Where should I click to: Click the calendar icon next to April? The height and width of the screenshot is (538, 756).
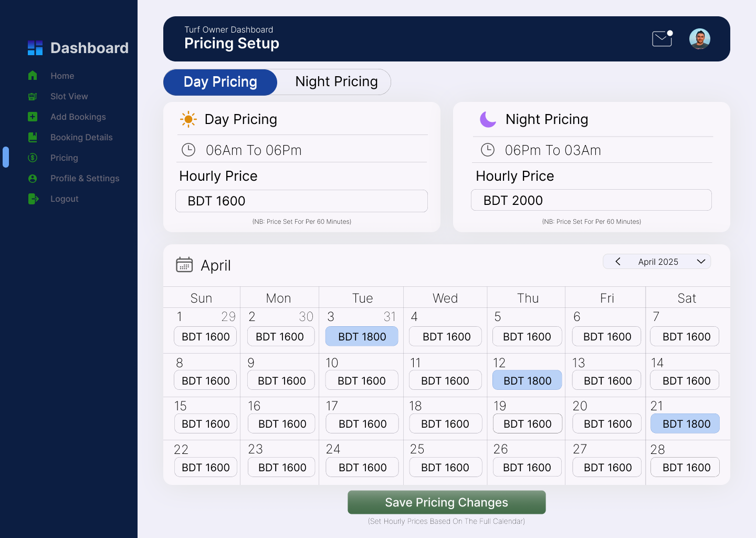pyautogui.click(x=184, y=264)
